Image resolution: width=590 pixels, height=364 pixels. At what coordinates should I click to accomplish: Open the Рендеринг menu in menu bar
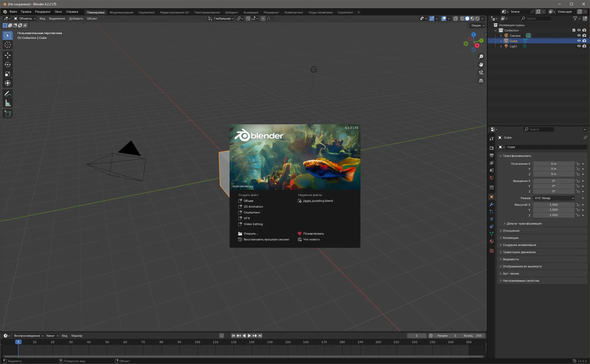tap(43, 12)
